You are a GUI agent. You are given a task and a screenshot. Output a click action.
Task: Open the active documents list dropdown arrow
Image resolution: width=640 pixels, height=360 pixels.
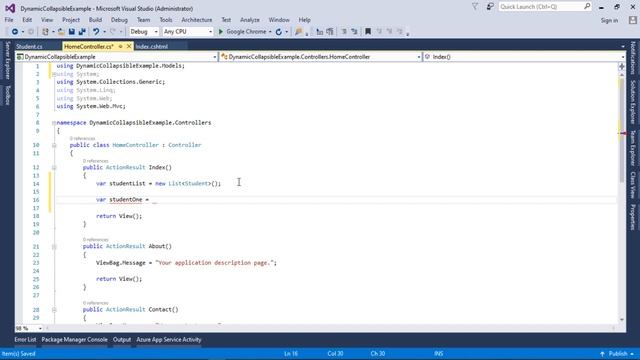[622, 47]
